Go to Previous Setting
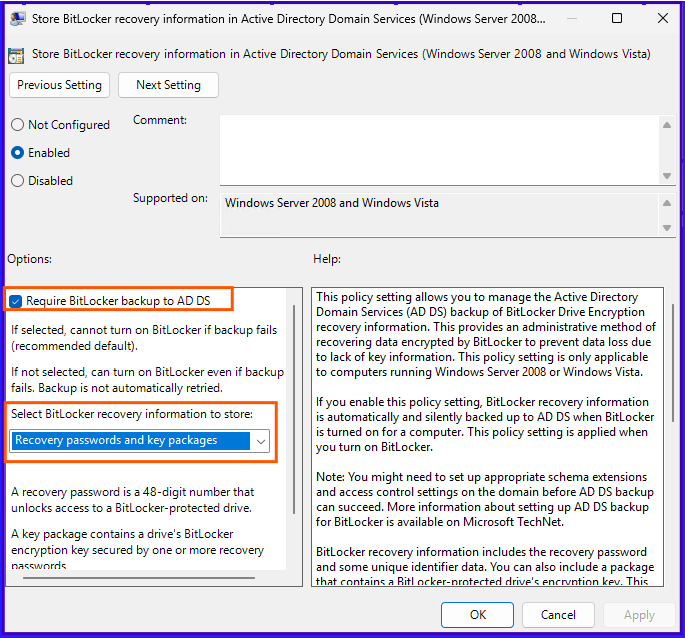The height and width of the screenshot is (638, 685). tap(60, 85)
